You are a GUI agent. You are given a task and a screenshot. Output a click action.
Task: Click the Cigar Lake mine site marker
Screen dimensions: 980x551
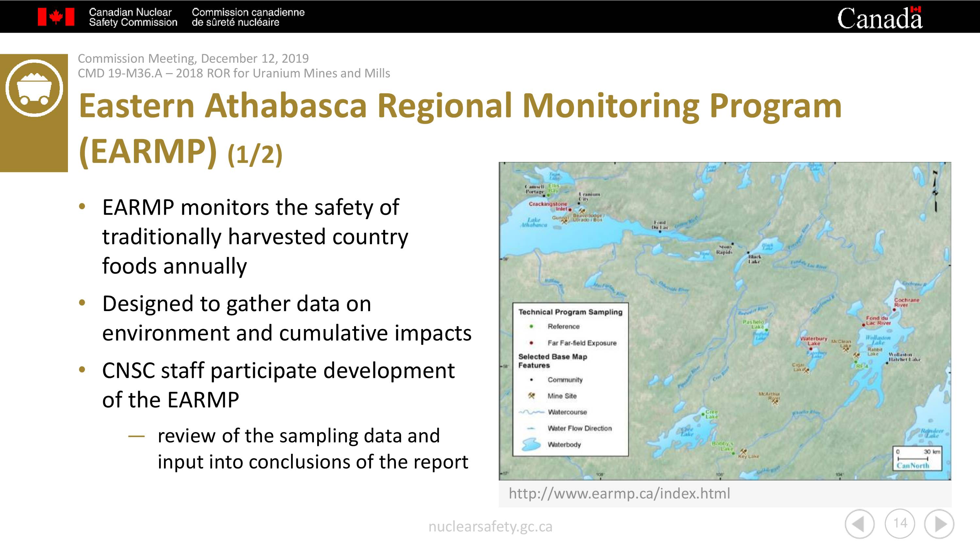806,370
